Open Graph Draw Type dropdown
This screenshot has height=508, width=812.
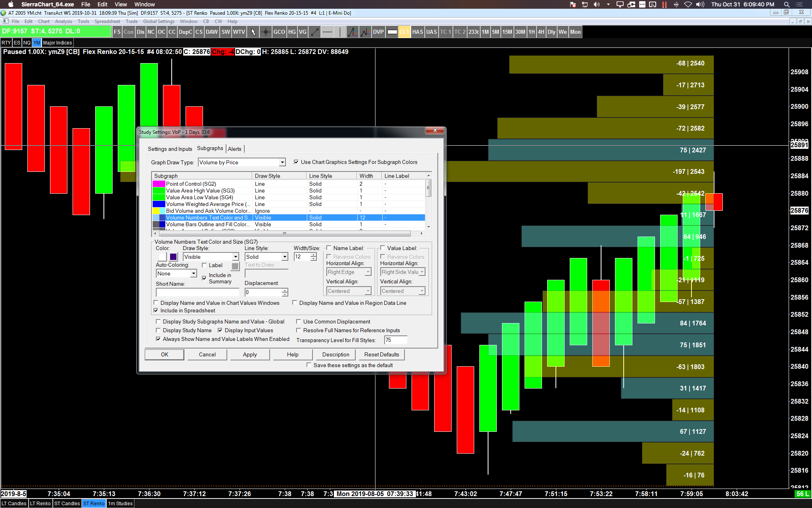click(x=282, y=162)
